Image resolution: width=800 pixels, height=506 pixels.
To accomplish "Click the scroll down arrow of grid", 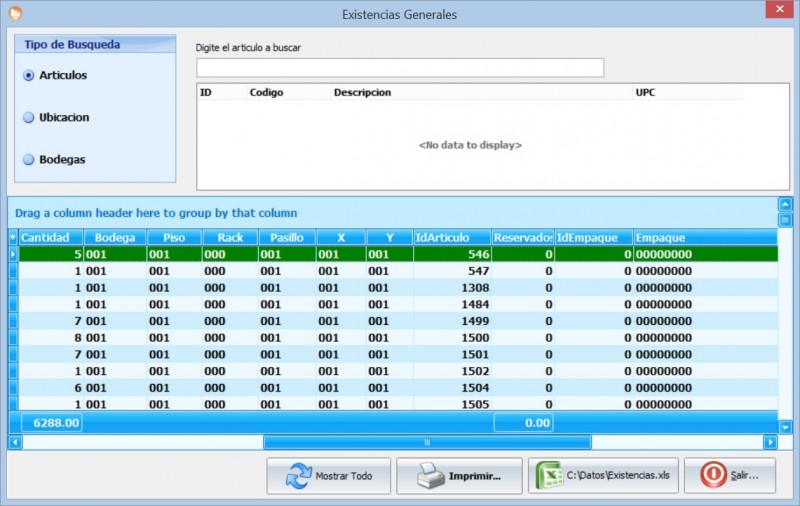I will click(785, 427).
